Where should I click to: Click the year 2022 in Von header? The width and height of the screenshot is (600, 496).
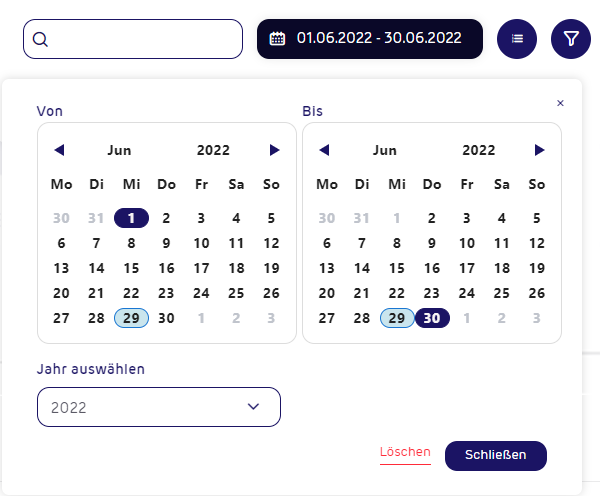213,150
